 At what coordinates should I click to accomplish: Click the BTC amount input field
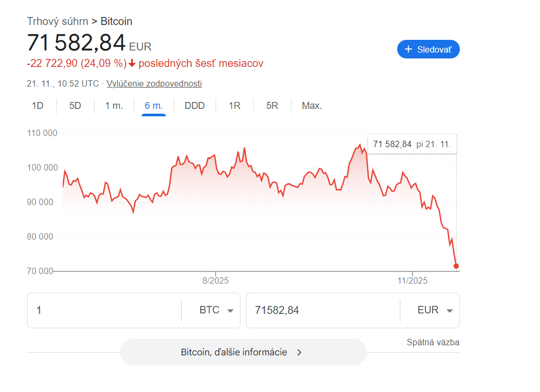coord(104,310)
